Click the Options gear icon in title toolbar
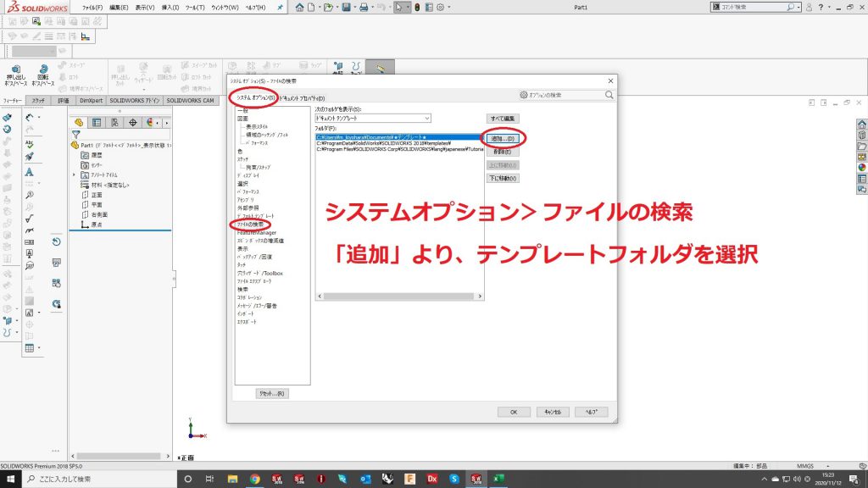Viewport: 868px width, 488px height. click(x=440, y=7)
